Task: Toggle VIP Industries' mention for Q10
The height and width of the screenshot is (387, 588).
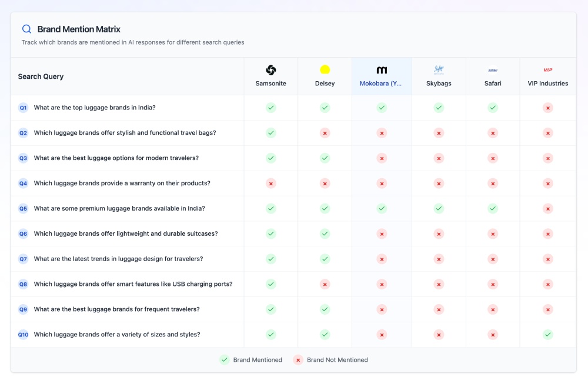Action: pyautogui.click(x=547, y=334)
